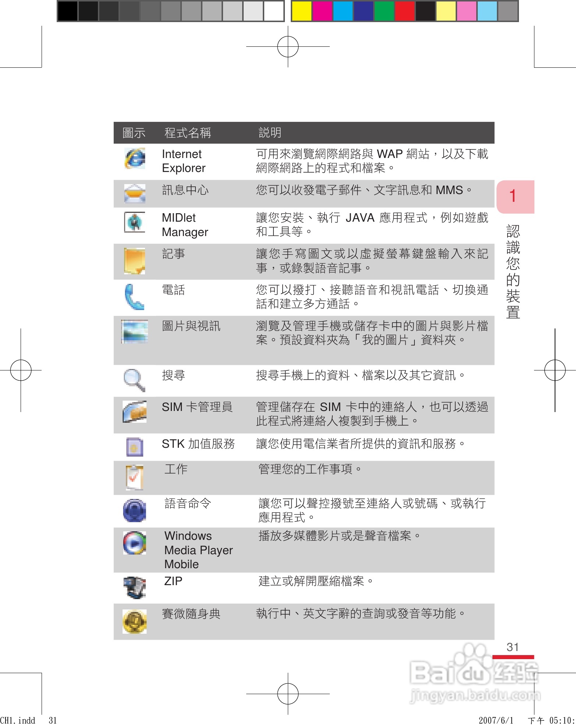
Task: Click the description '建立或解開壓縮檔案。'
Action: click(316, 581)
